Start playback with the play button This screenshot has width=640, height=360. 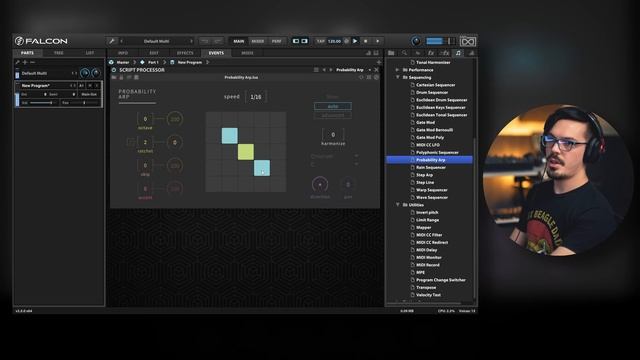pyautogui.click(x=355, y=41)
